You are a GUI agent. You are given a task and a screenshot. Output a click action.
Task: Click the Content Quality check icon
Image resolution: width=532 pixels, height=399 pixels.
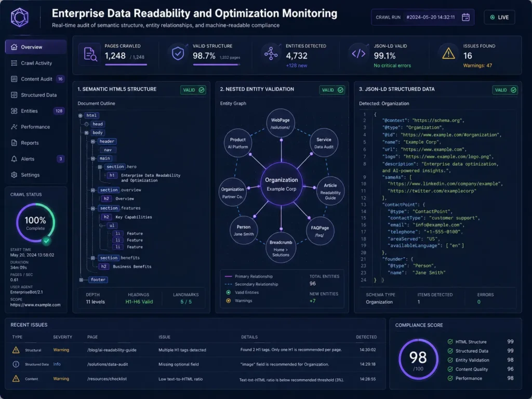click(450, 369)
